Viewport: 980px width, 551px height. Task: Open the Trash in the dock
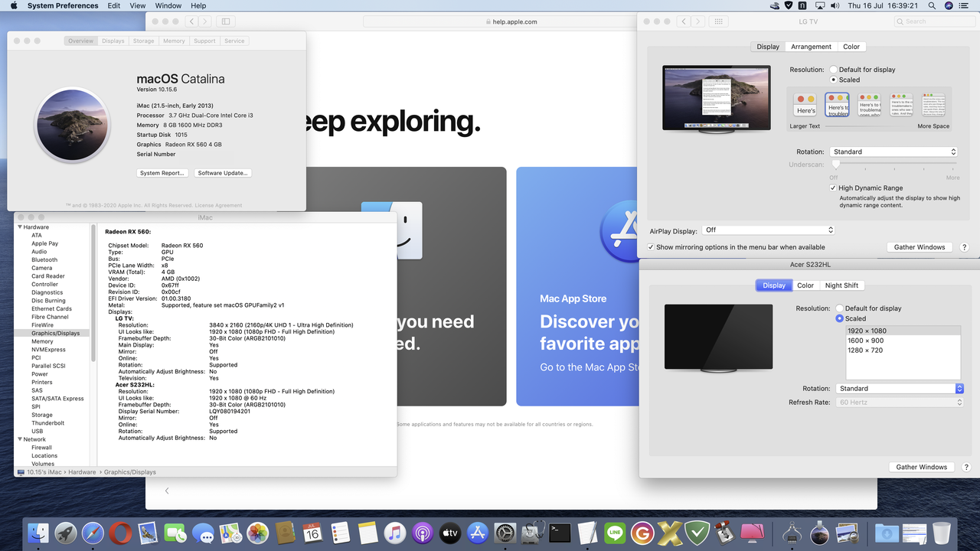click(x=942, y=533)
